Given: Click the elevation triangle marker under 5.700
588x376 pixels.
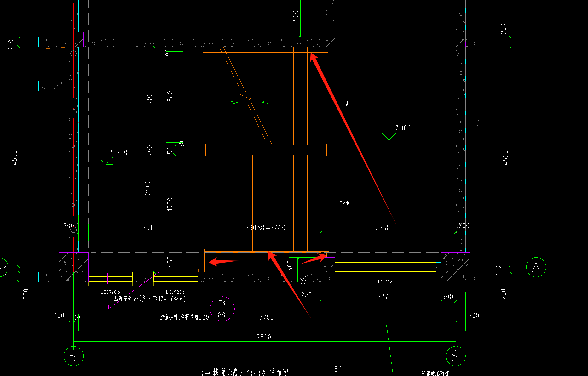Looking at the screenshot, I should (x=106, y=161).
